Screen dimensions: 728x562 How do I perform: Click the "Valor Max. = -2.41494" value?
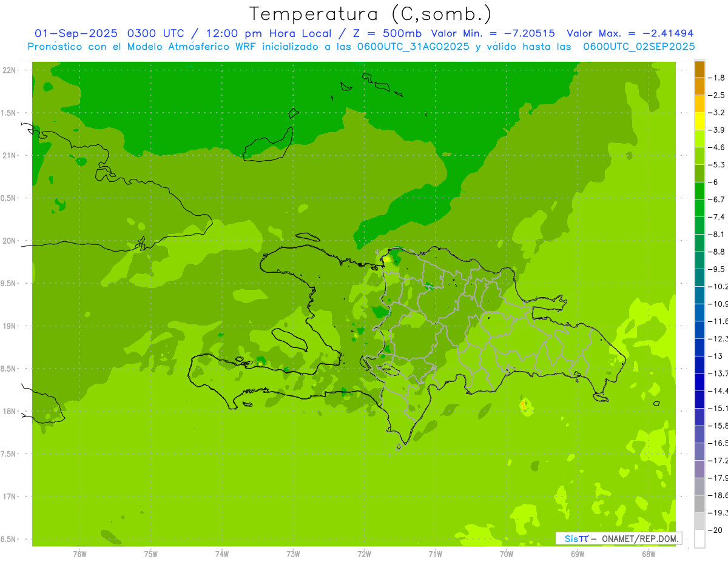coord(631,33)
